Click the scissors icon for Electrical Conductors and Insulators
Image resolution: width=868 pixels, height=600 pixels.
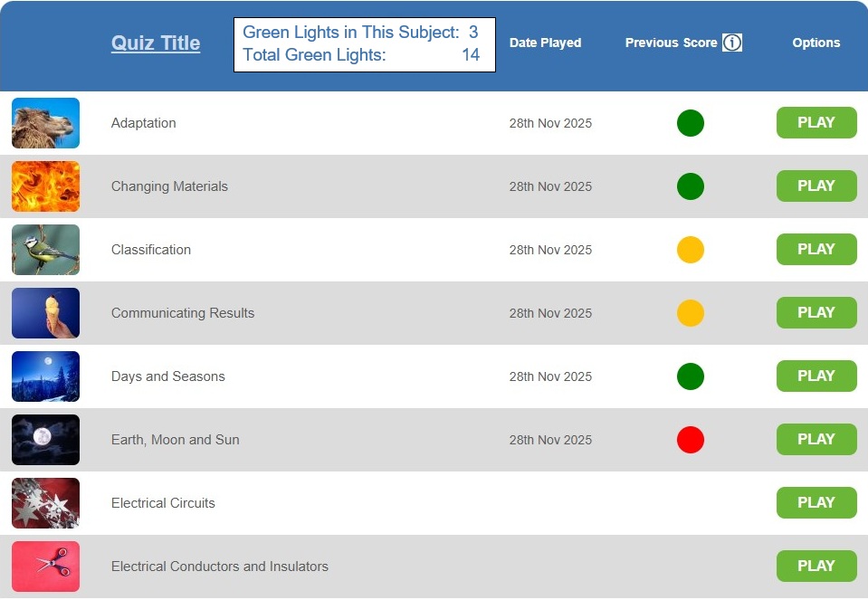coord(44,566)
